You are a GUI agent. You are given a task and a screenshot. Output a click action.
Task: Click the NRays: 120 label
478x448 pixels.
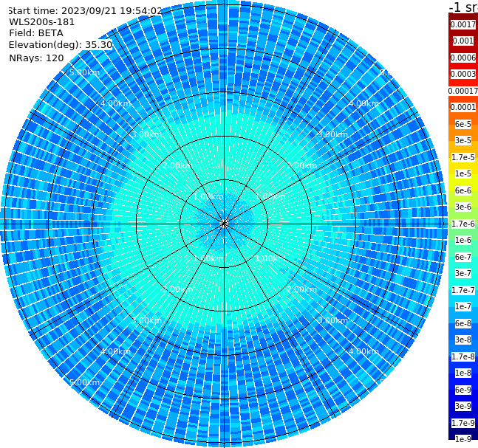click(36, 58)
